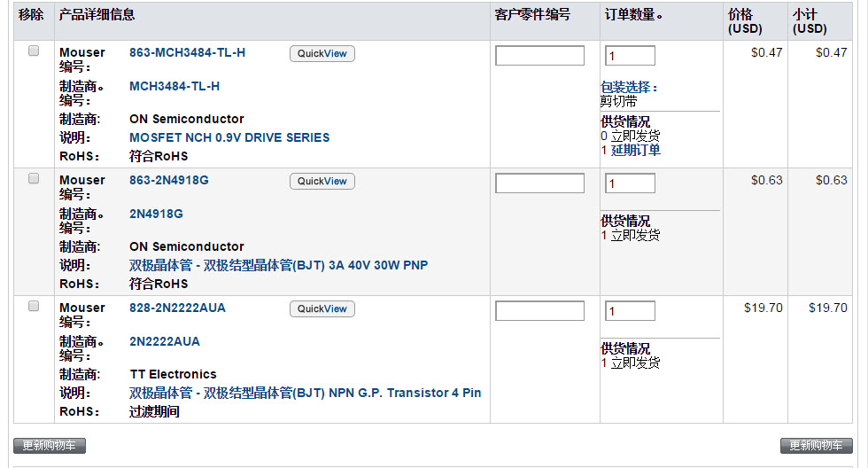Click the left 更新购物车 button
This screenshot has width=868, height=468.
[50, 446]
